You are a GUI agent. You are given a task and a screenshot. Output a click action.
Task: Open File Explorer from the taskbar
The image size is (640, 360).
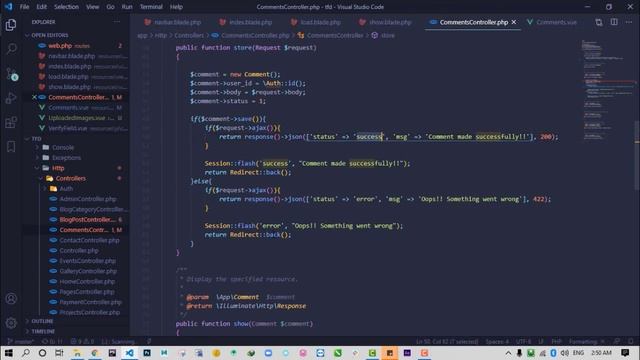(77, 353)
